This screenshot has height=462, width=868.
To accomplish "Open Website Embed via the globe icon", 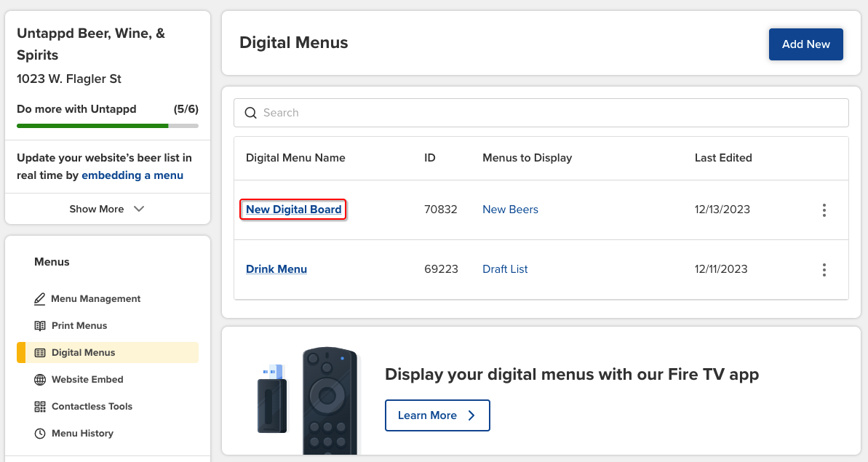I will pos(38,379).
